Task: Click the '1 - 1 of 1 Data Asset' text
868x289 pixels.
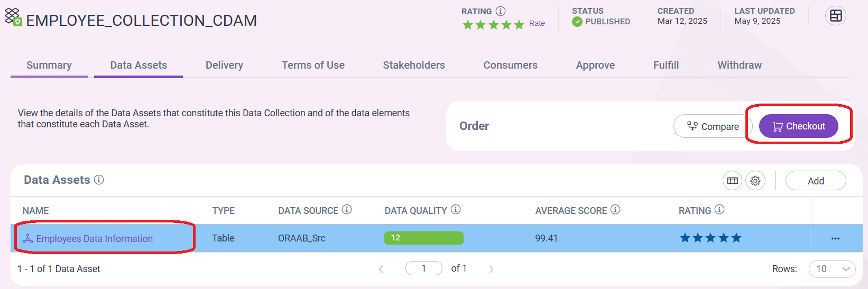Action: point(59,269)
